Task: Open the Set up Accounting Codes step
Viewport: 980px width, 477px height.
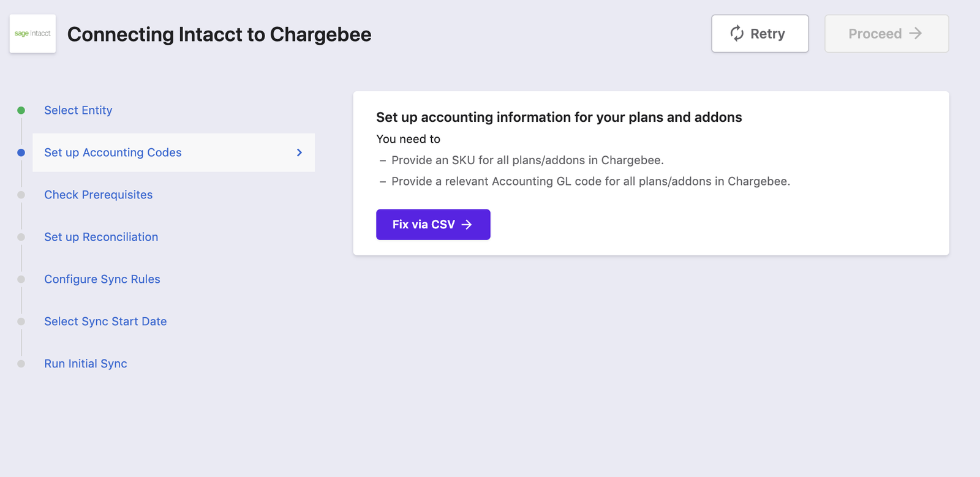Action: pyautogui.click(x=173, y=152)
